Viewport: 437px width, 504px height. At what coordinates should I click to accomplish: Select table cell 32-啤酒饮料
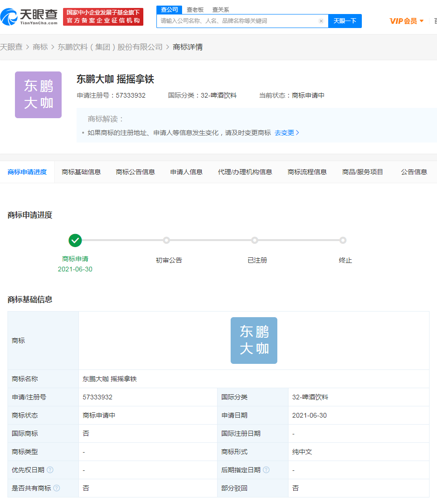[310, 398]
